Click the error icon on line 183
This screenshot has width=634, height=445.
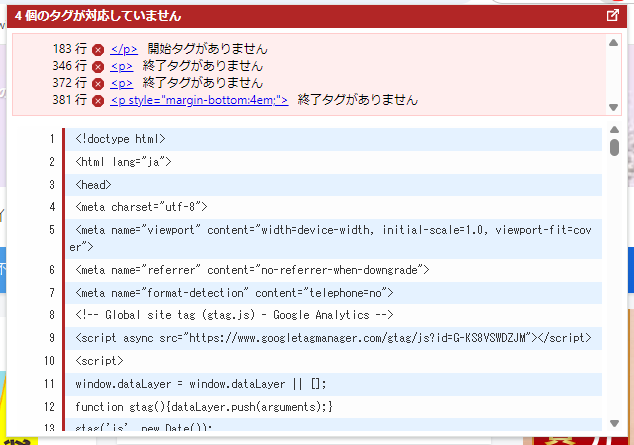point(98,49)
